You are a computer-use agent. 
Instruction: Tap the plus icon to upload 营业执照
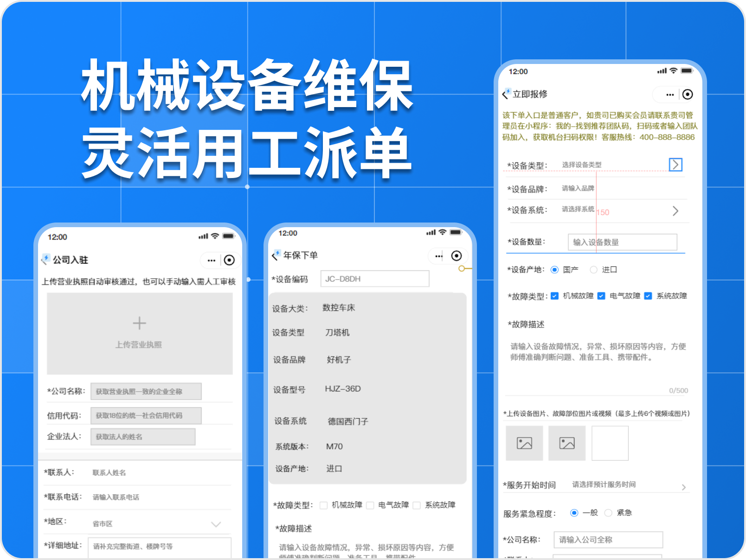(139, 323)
